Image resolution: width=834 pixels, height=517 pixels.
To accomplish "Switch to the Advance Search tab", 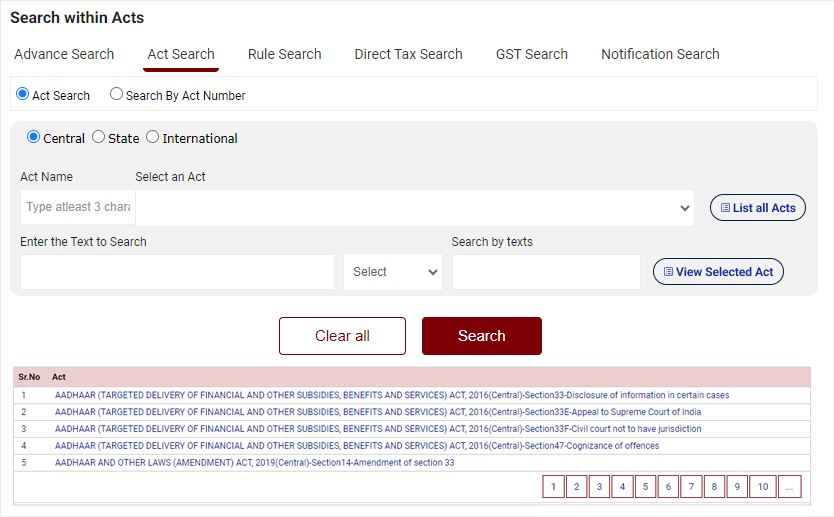I will [x=64, y=54].
